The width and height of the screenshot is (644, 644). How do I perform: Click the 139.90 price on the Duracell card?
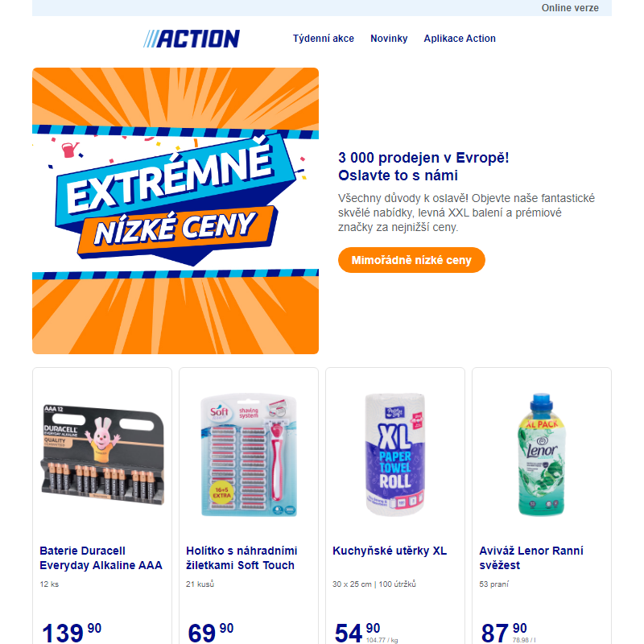(x=72, y=633)
